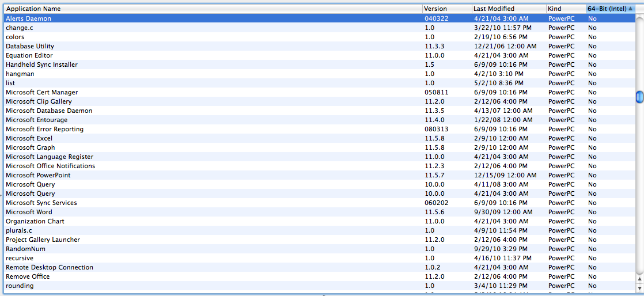Image resolution: width=644 pixels, height=296 pixels.
Task: Select the Microsoft Word row
Action: tap(320, 212)
